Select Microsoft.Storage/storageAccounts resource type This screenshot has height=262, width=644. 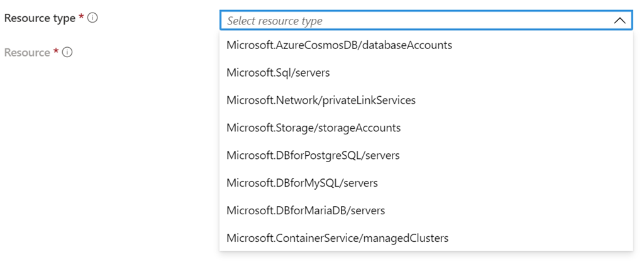(x=313, y=128)
